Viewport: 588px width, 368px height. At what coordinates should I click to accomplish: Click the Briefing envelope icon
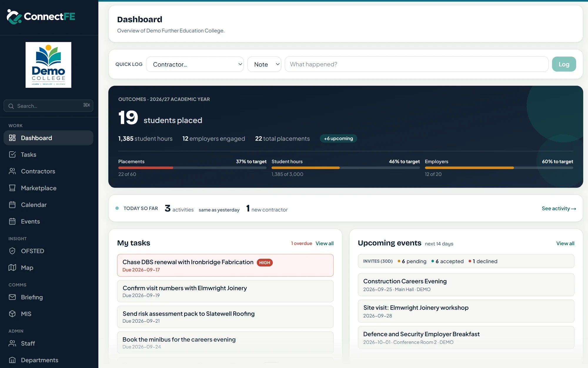coord(12,297)
